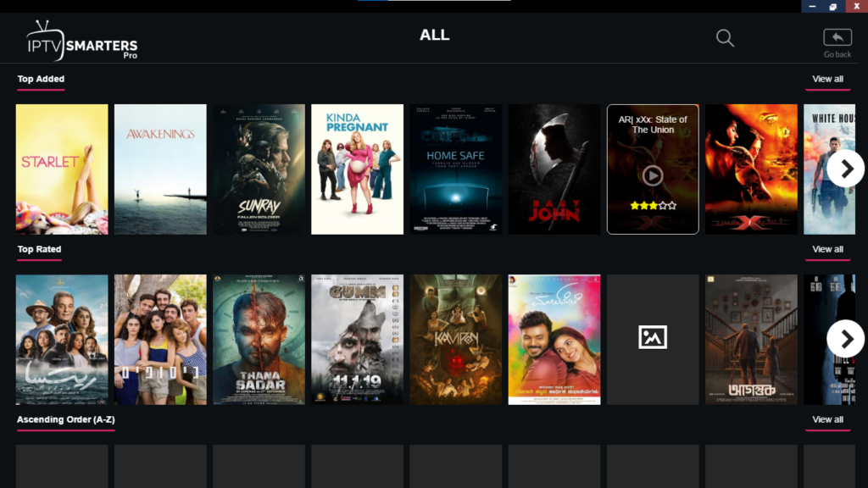Choose the Baby John poster
Viewport: 868px width, 488px height.
(554, 169)
